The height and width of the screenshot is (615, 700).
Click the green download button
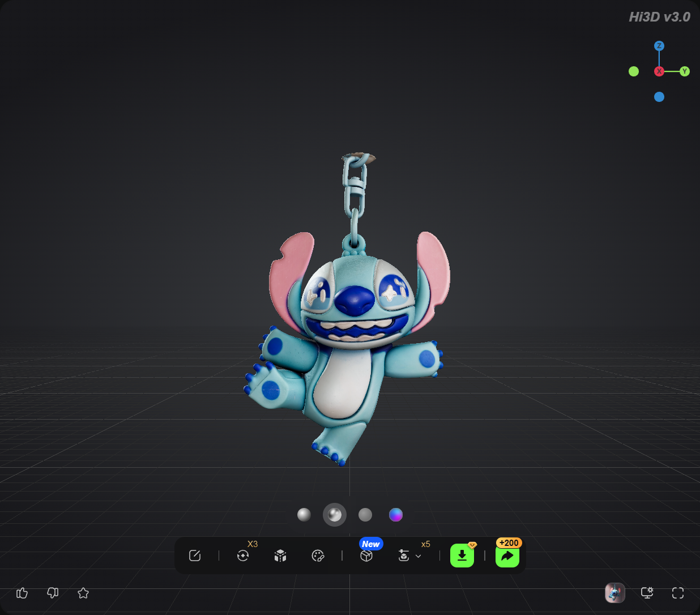(x=462, y=556)
